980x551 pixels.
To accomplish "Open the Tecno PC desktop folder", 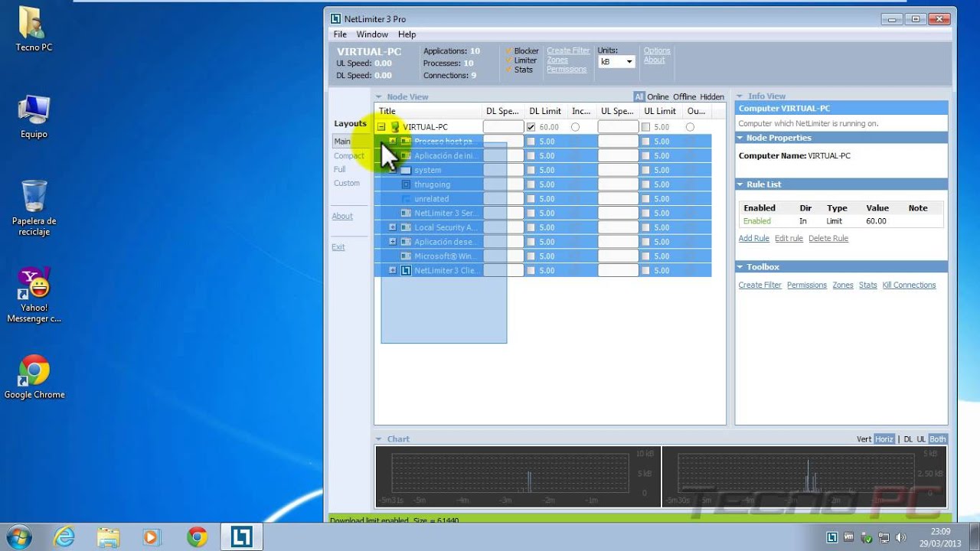I will pyautogui.click(x=34, y=29).
